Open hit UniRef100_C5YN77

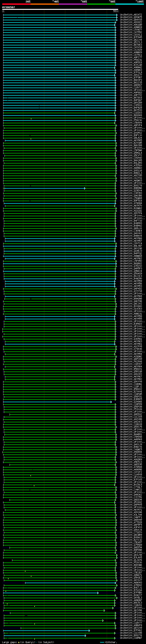[131, 30]
